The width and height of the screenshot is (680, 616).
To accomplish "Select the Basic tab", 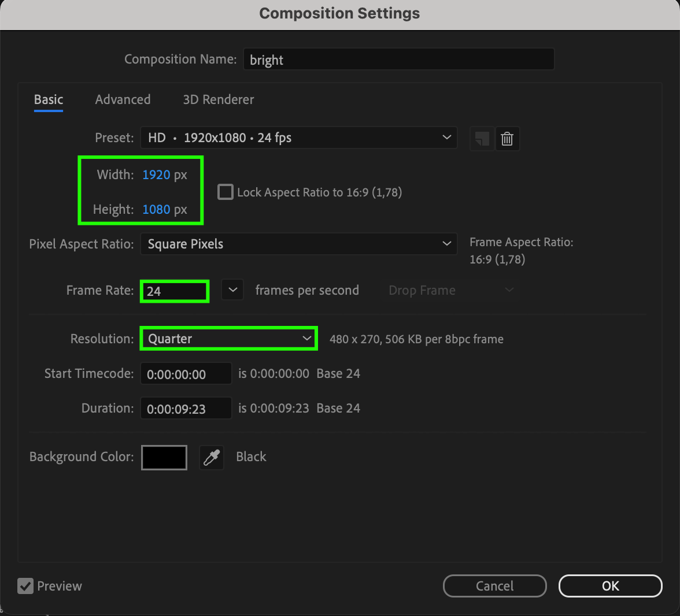I will (49, 99).
